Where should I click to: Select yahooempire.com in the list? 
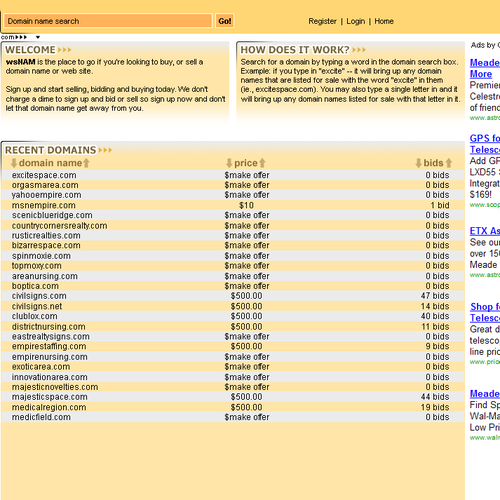[x=46, y=195]
